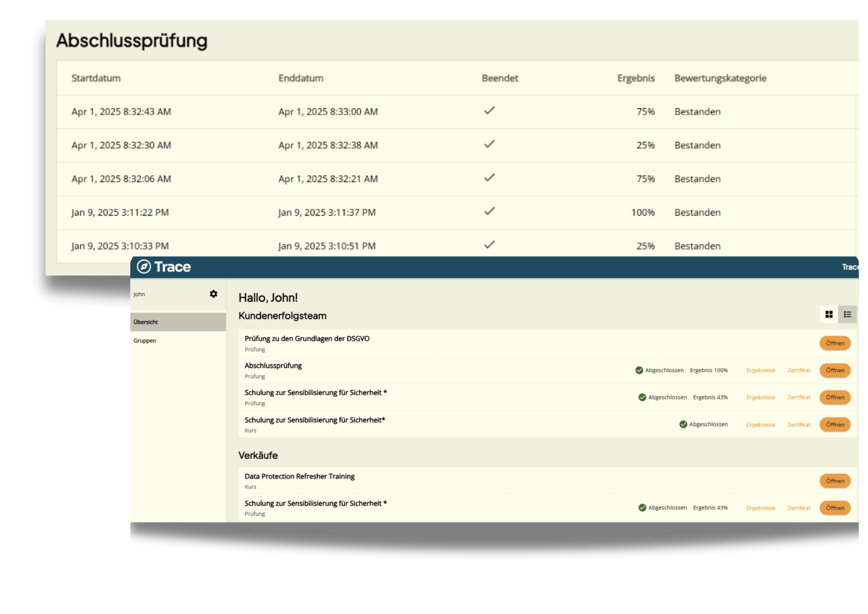Click Öffnen for Abschlussprüfung

[x=835, y=370]
